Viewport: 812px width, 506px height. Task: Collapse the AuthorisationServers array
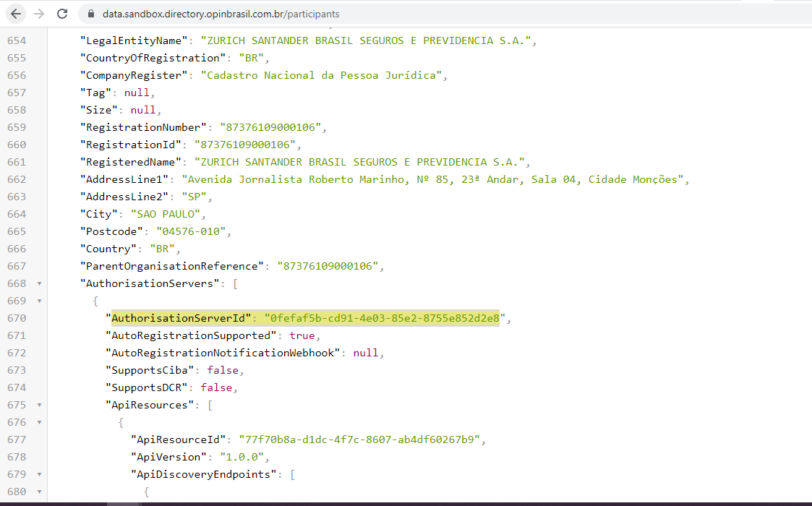39,283
